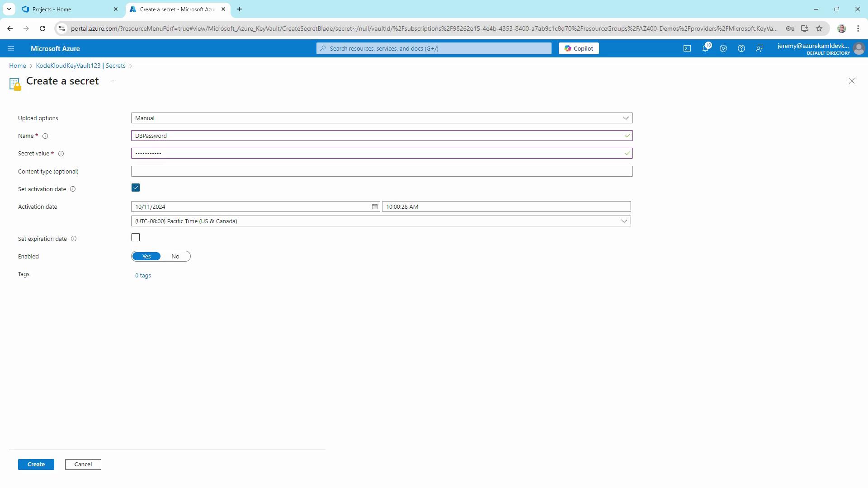This screenshot has height=488, width=868.
Task: Click the info icon beside Secret value
Action: pos(61,154)
